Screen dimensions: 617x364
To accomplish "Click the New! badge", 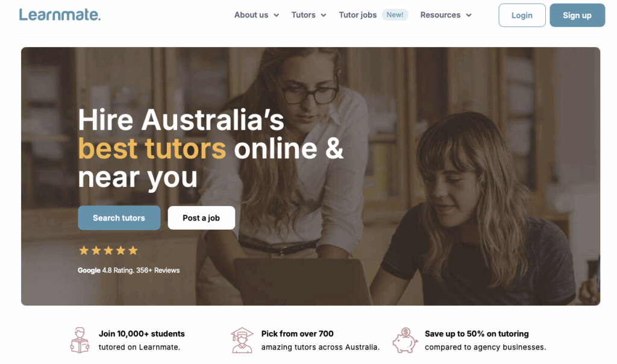I will point(395,15).
